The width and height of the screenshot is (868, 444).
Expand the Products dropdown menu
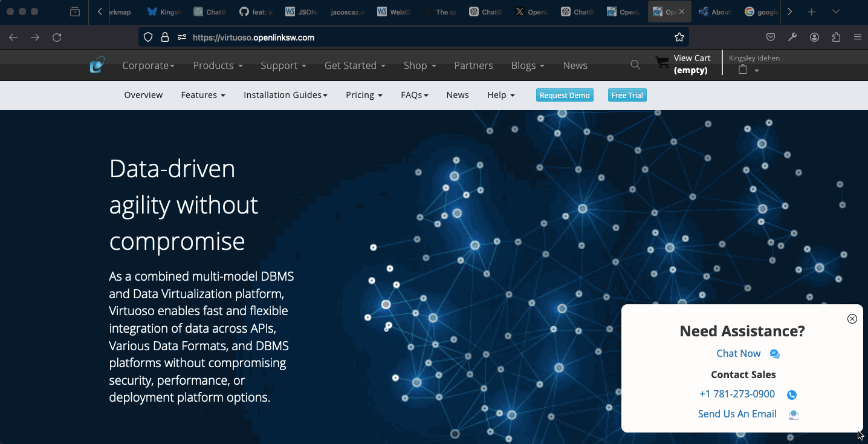tap(218, 65)
